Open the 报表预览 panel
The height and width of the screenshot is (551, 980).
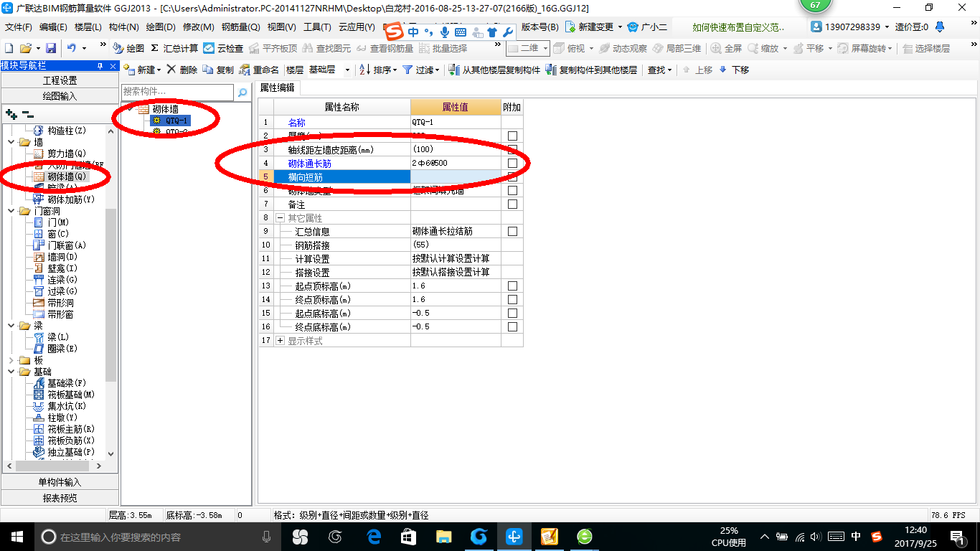(x=60, y=498)
